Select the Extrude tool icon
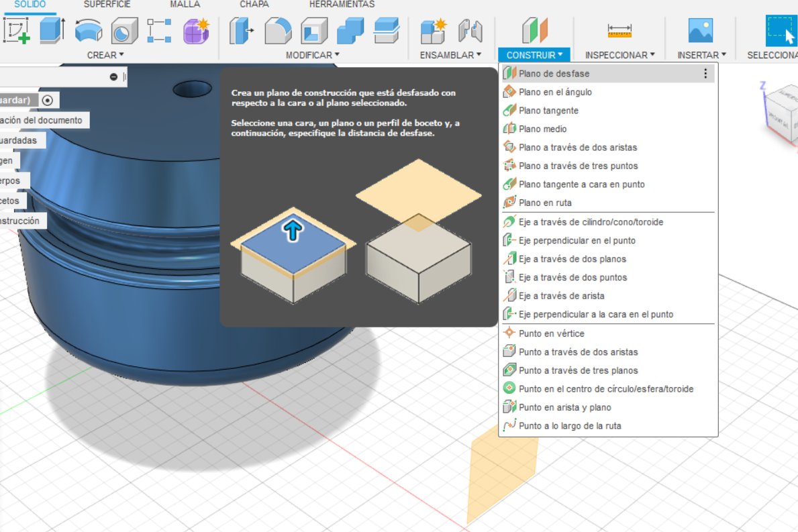Screen dimensions: 798x532 [52, 30]
